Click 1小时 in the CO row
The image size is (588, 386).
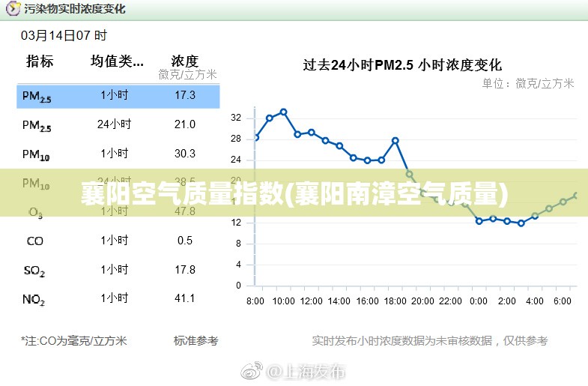pos(115,241)
